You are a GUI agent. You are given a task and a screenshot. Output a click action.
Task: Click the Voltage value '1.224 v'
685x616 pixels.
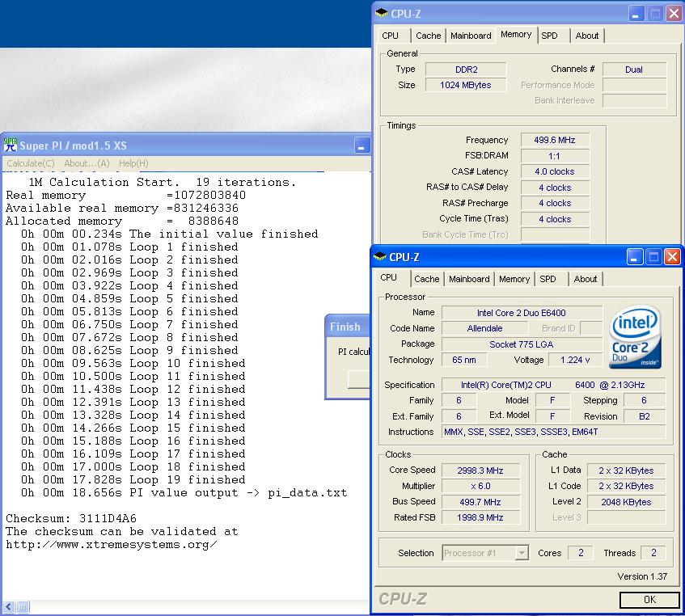point(575,360)
